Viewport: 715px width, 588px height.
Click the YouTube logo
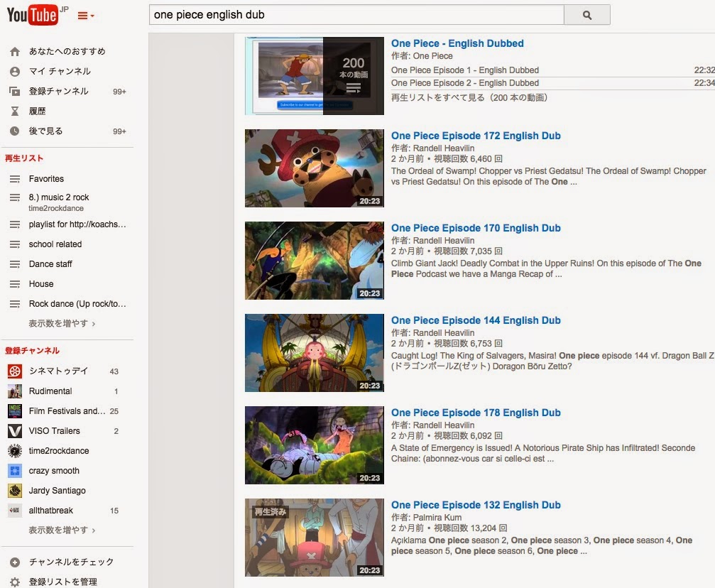[33, 15]
